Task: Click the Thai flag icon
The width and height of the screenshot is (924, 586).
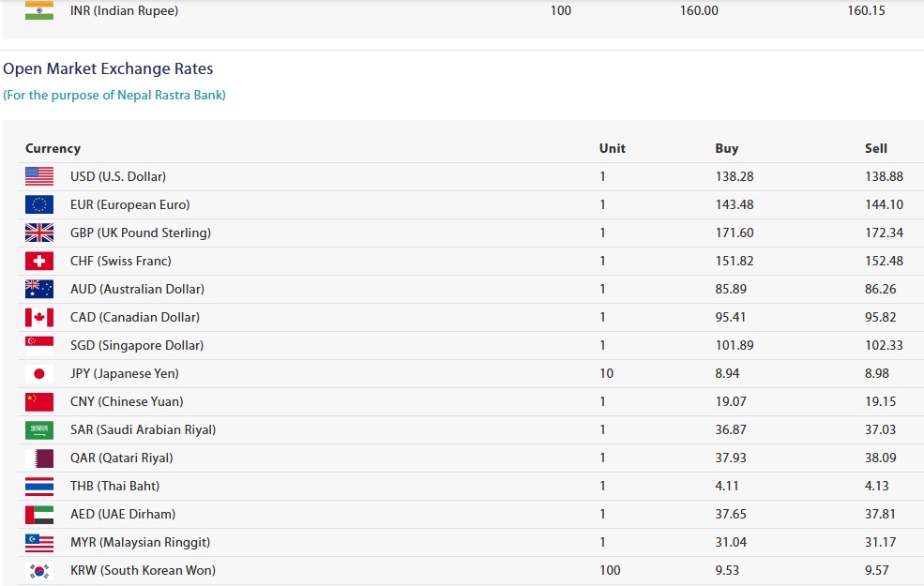Action: point(39,486)
